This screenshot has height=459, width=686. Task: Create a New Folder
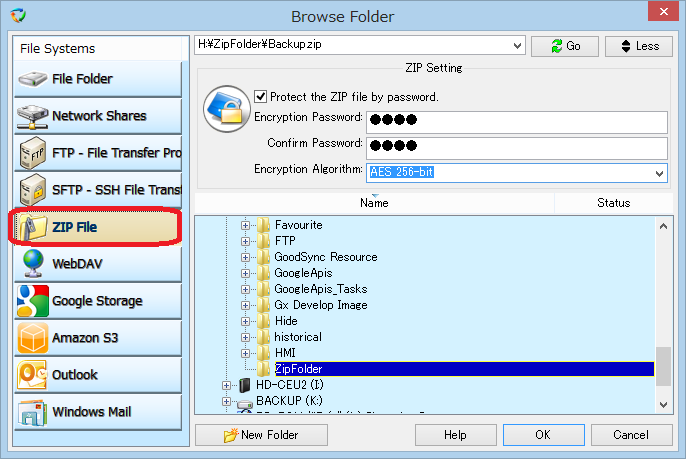click(261, 435)
